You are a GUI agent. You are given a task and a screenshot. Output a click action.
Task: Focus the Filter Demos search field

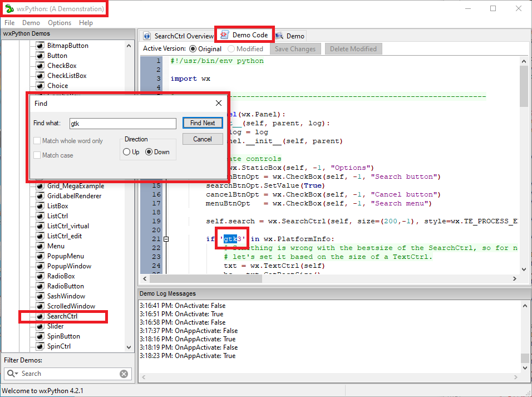69,374
